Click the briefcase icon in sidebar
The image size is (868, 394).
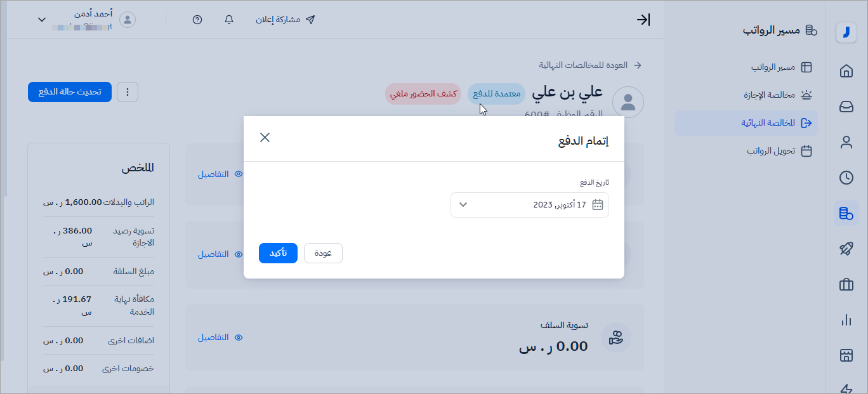coord(846,285)
